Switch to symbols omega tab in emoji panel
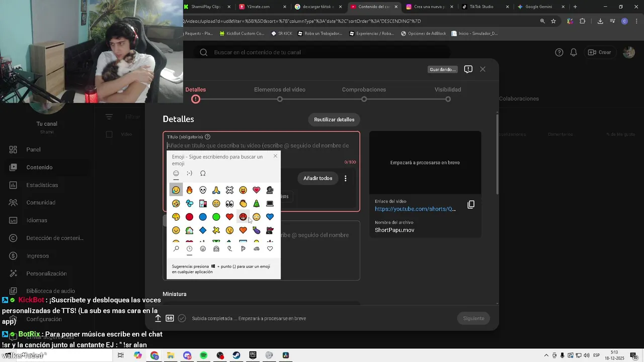 coord(203,173)
